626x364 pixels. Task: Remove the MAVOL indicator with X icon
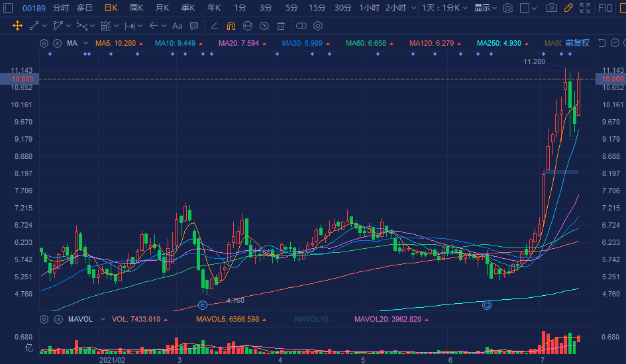(58, 319)
